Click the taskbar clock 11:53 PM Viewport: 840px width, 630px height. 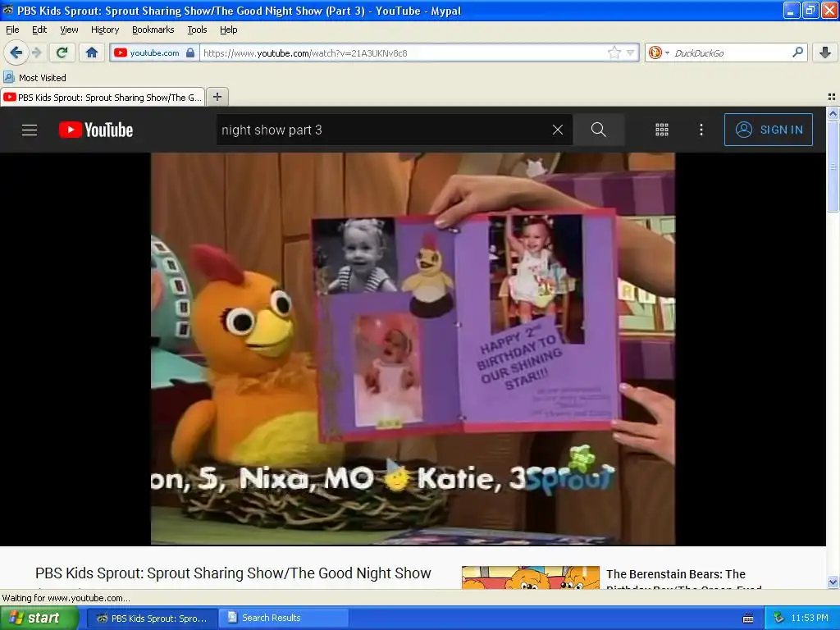(x=810, y=618)
